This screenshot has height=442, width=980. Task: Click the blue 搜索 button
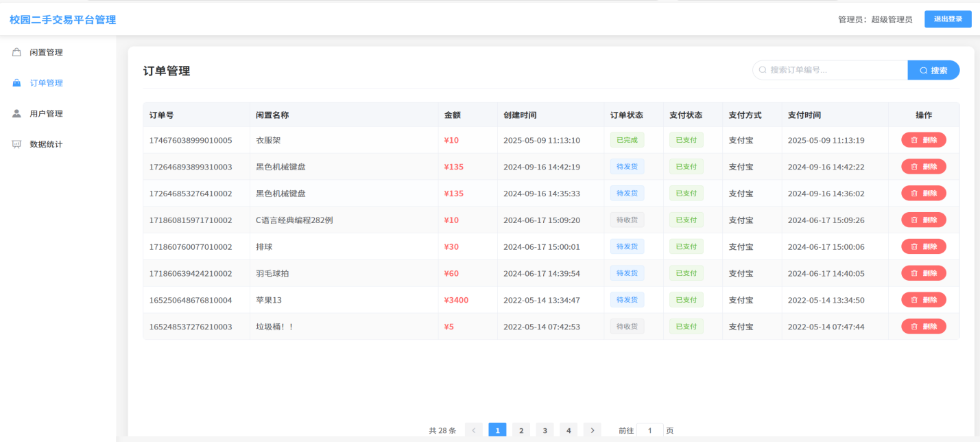(933, 70)
